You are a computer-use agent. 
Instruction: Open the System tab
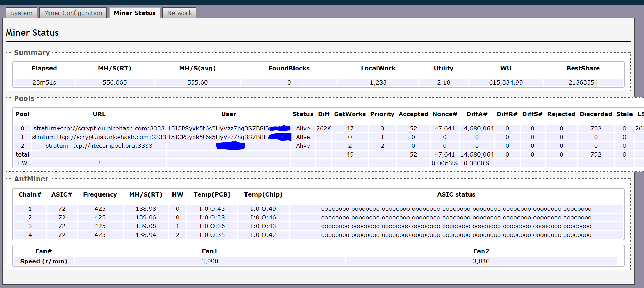point(21,13)
